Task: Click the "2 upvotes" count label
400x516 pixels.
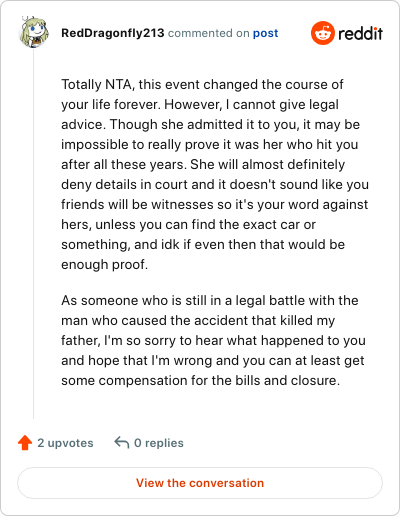Action: (65, 443)
